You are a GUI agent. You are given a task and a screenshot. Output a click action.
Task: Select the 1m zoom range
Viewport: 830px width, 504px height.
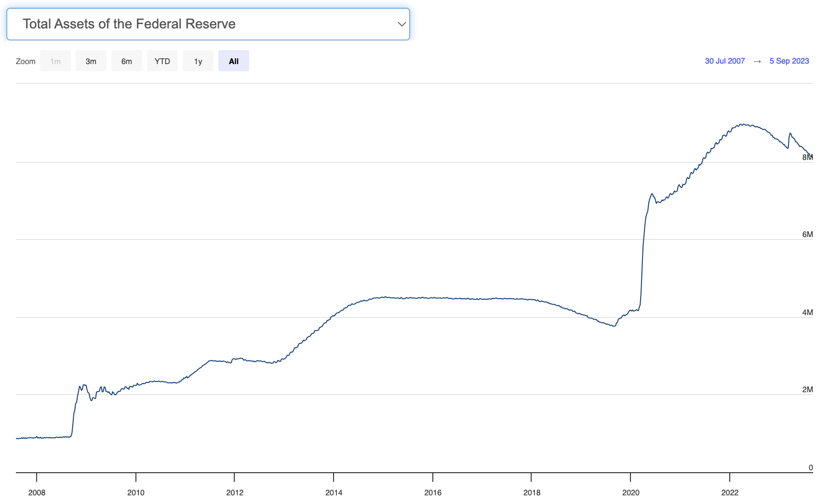coord(55,61)
